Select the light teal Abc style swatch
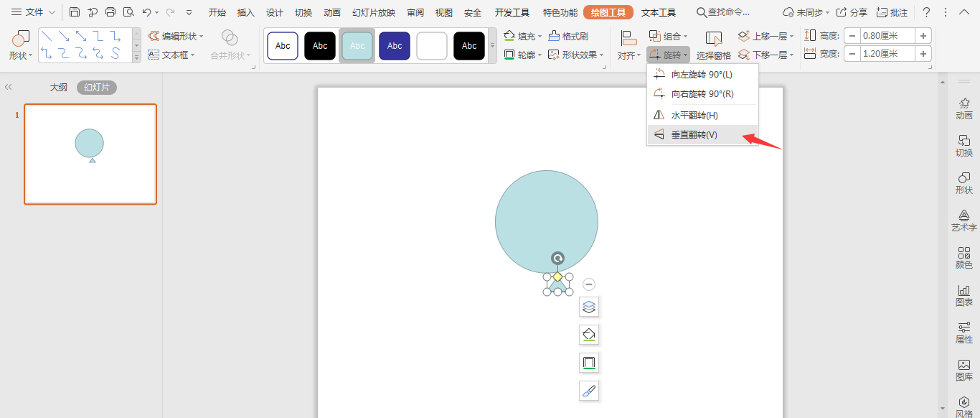 [x=357, y=45]
